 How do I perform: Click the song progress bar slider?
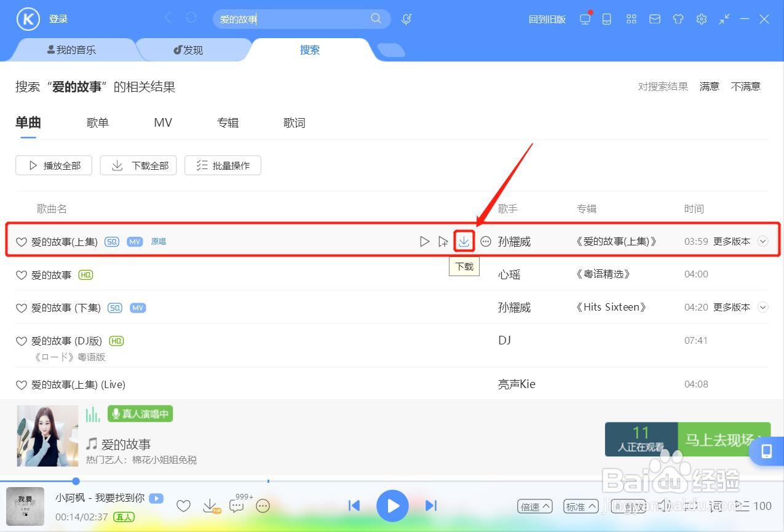click(76, 480)
